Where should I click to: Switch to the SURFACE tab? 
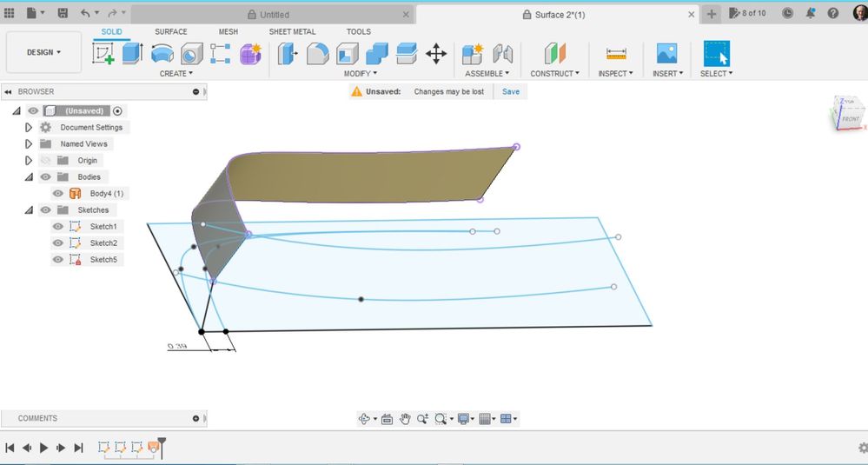pyautogui.click(x=171, y=31)
